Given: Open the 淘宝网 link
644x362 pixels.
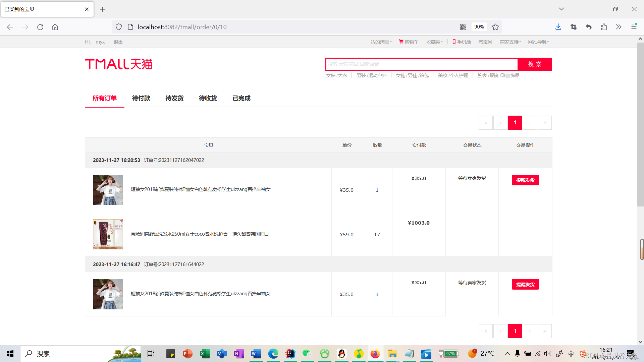Looking at the screenshot, I should click(485, 42).
